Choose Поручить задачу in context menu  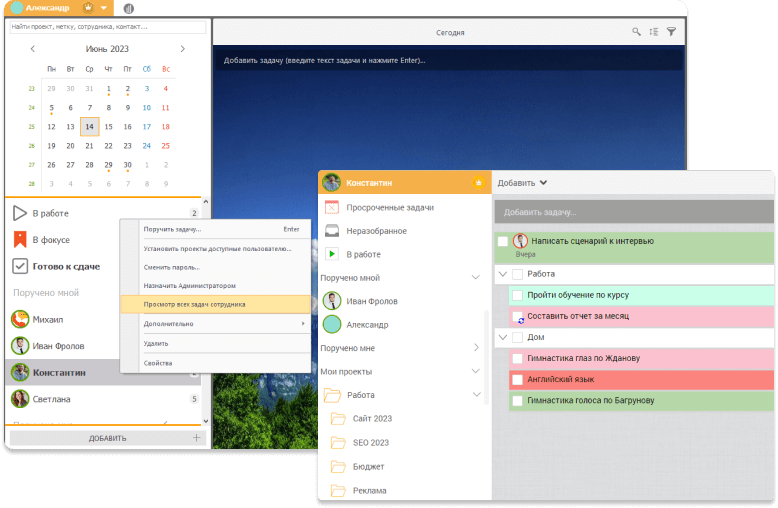[x=215, y=229]
